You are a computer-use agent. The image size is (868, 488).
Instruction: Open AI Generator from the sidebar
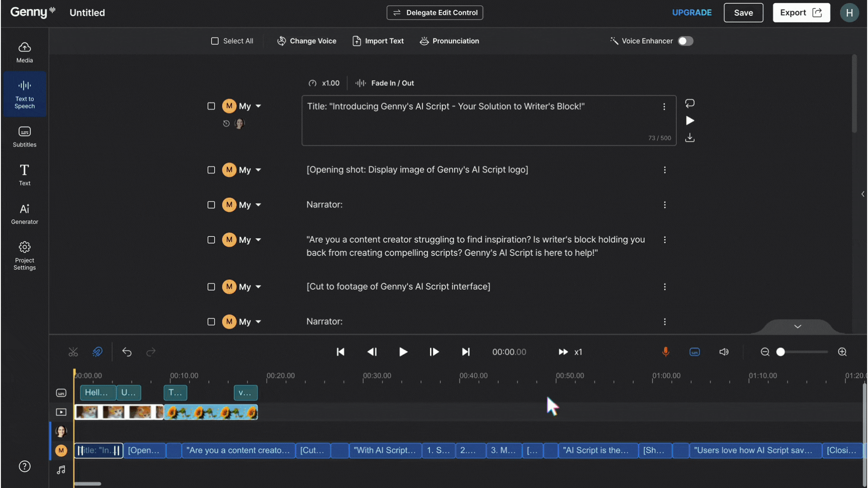tap(24, 213)
